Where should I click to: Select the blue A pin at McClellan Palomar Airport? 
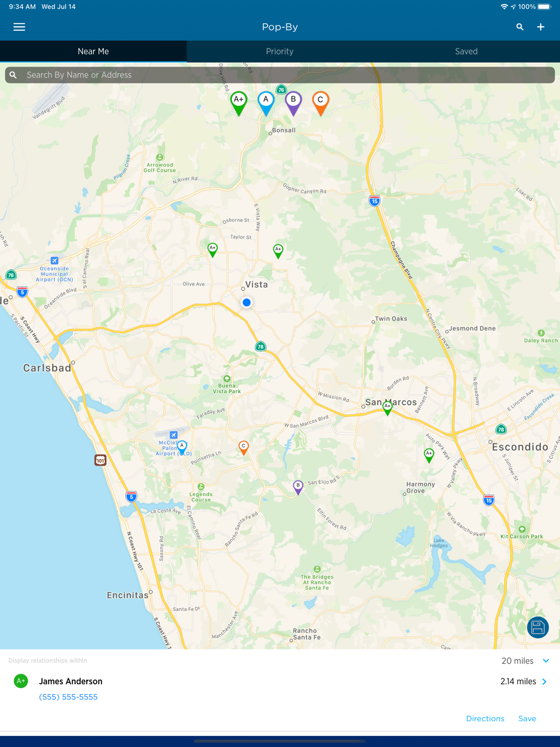pyautogui.click(x=182, y=447)
